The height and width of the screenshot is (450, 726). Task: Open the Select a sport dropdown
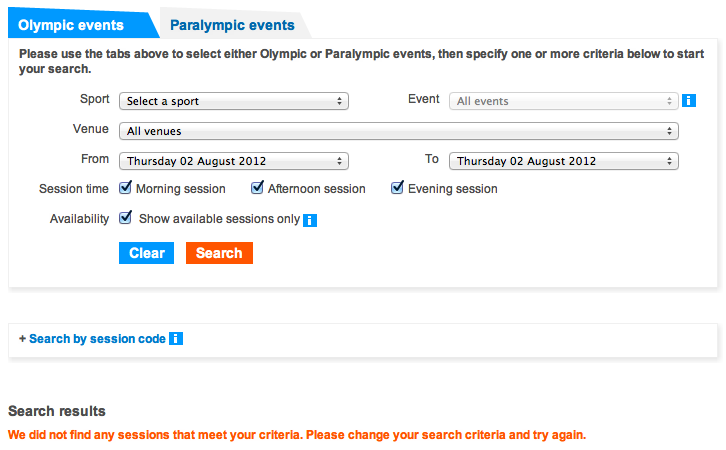(x=233, y=101)
